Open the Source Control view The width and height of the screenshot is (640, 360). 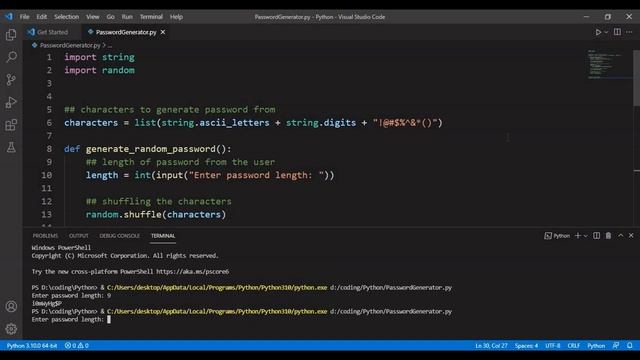pos(11,80)
